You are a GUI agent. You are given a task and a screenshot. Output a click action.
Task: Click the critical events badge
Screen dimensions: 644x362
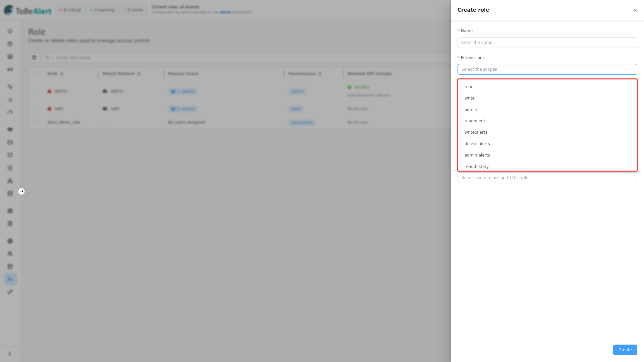coord(70,10)
